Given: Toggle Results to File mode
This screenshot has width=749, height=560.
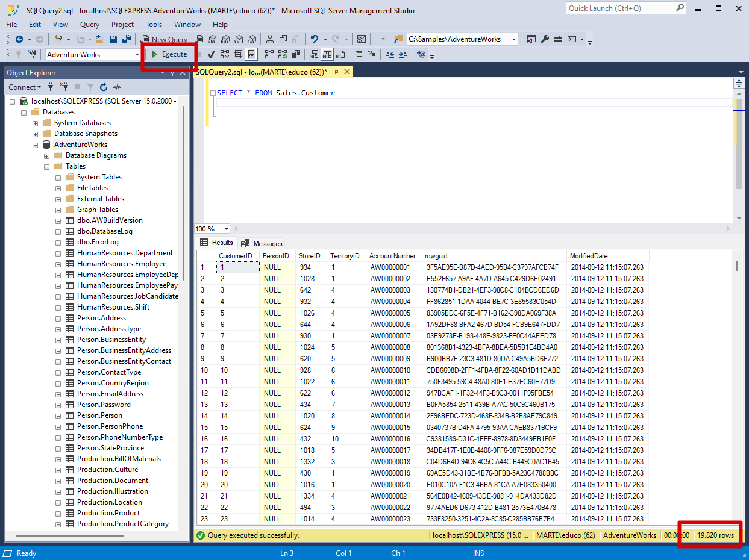Looking at the screenshot, I should pyautogui.click(x=340, y=54).
